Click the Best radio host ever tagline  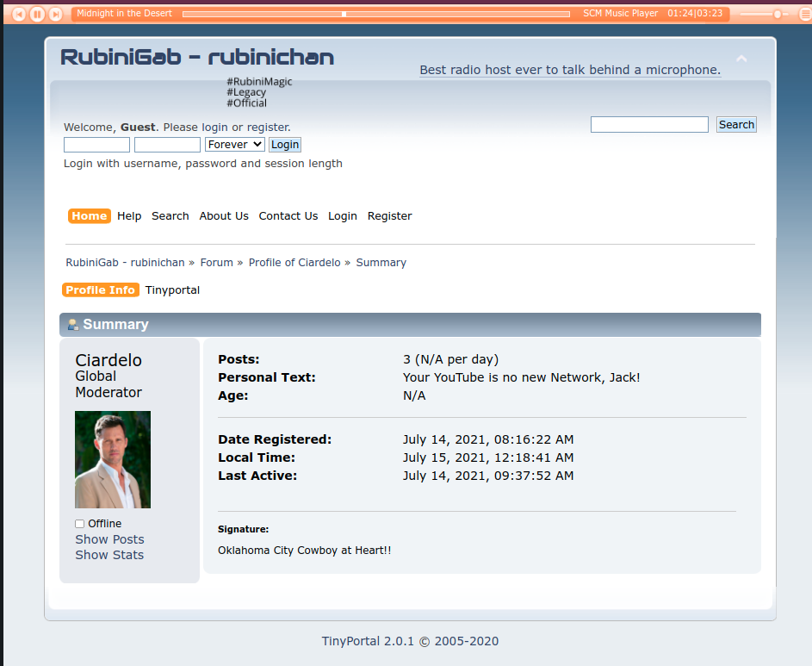click(570, 70)
